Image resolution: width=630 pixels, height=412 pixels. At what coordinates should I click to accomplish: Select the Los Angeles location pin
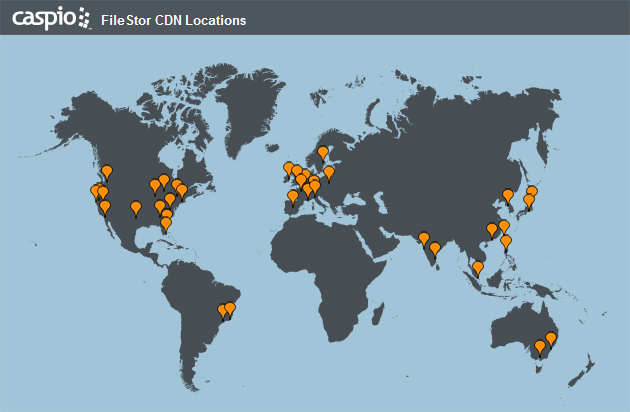pyautogui.click(x=105, y=206)
